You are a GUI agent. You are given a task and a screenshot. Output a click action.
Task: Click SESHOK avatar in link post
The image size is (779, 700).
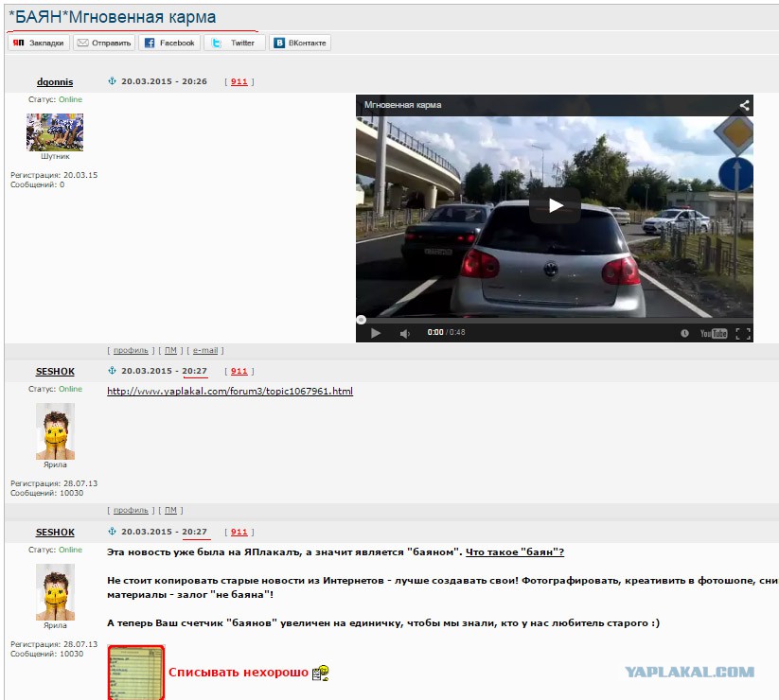point(55,431)
